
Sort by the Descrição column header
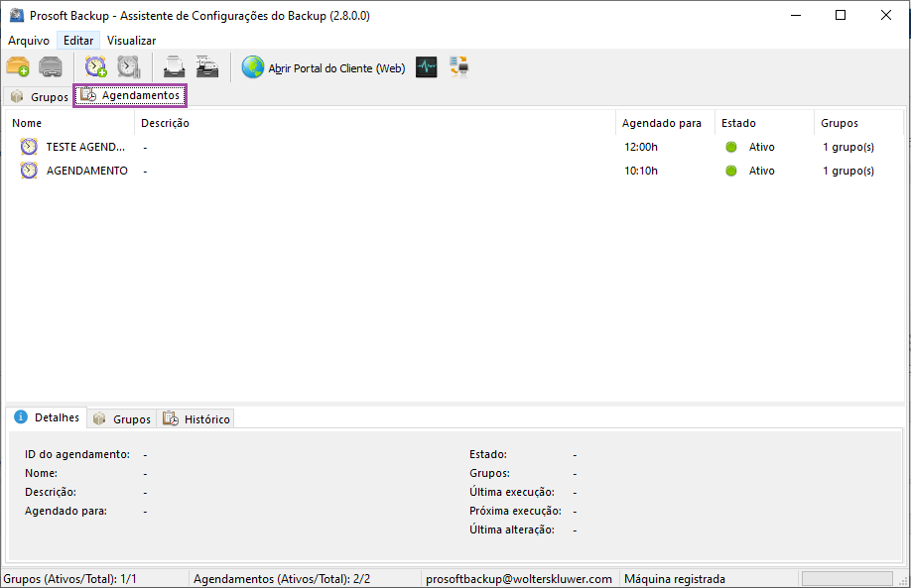pyautogui.click(x=375, y=123)
